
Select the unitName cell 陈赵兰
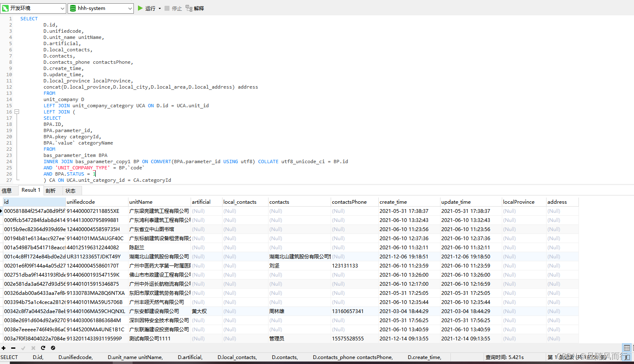[x=160, y=248]
